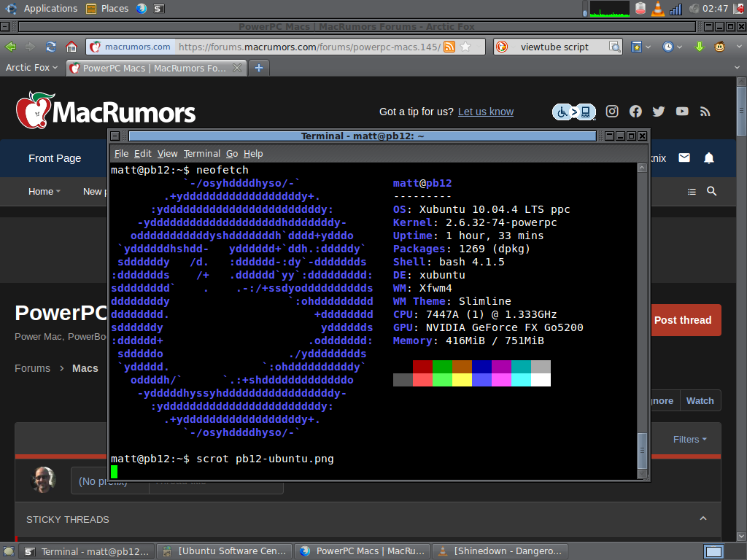Open the terminal Edit menu
The height and width of the screenshot is (560, 747).
[x=142, y=154]
